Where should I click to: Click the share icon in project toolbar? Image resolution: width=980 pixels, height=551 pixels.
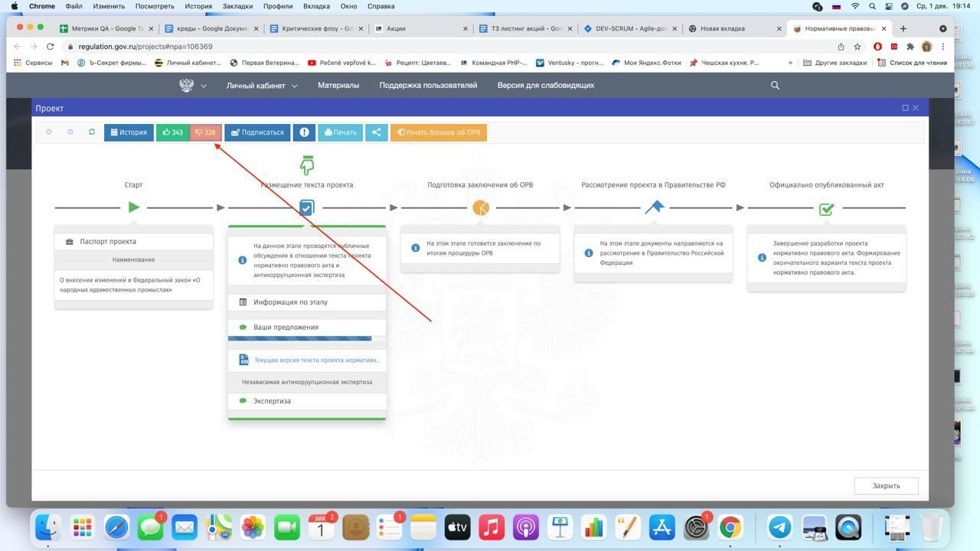click(x=376, y=132)
